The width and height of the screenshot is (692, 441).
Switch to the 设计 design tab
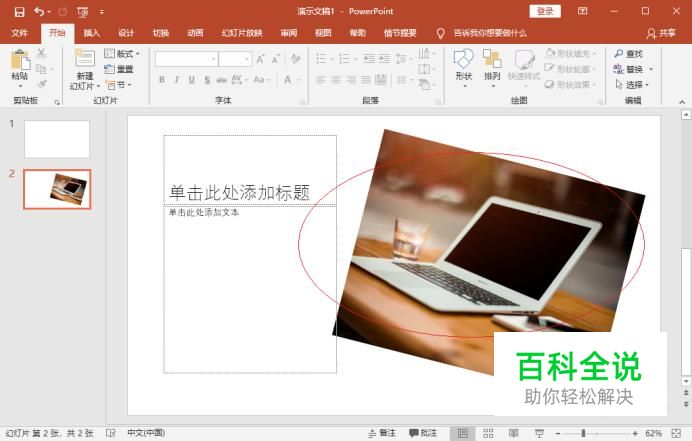(126, 33)
